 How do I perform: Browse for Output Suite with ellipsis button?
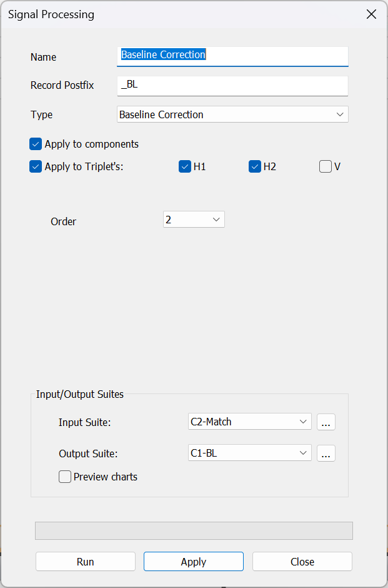click(326, 454)
